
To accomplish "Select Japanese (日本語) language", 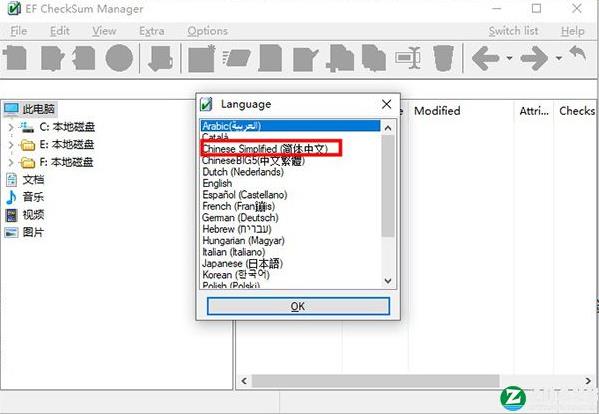I will 291,264.
